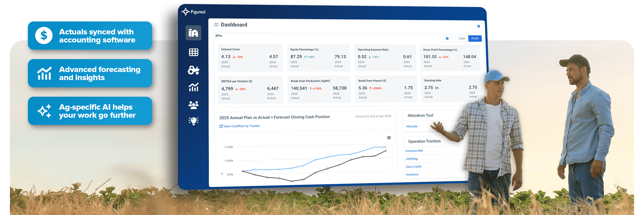Screen dimensions: 644x215
Task: Click the '140,541' KPI value
Action: click(x=299, y=88)
